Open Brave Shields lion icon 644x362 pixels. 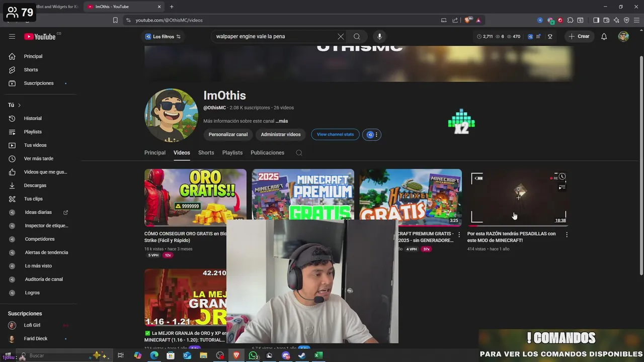pyautogui.click(x=468, y=20)
